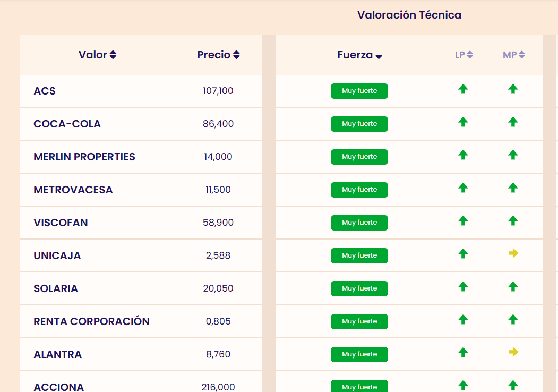Viewport: 558px width, 392px height.
Task: Click the MP up arrow for SOLARIA
Action: tap(513, 287)
